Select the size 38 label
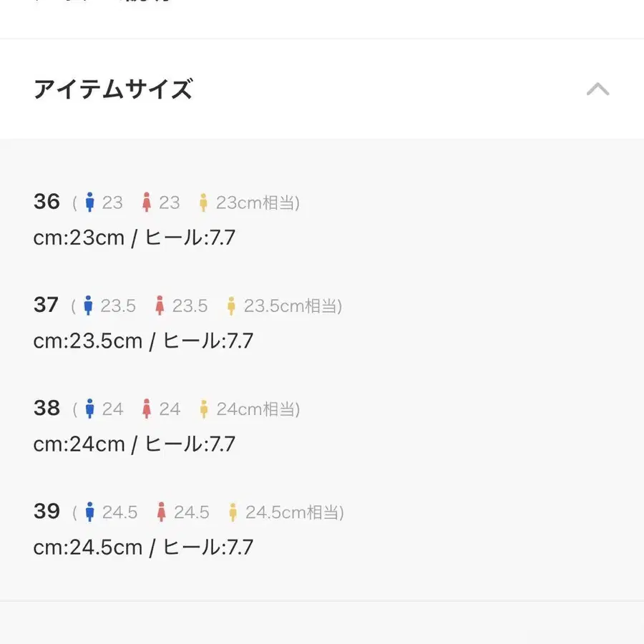This screenshot has width=644, height=644. click(x=47, y=409)
